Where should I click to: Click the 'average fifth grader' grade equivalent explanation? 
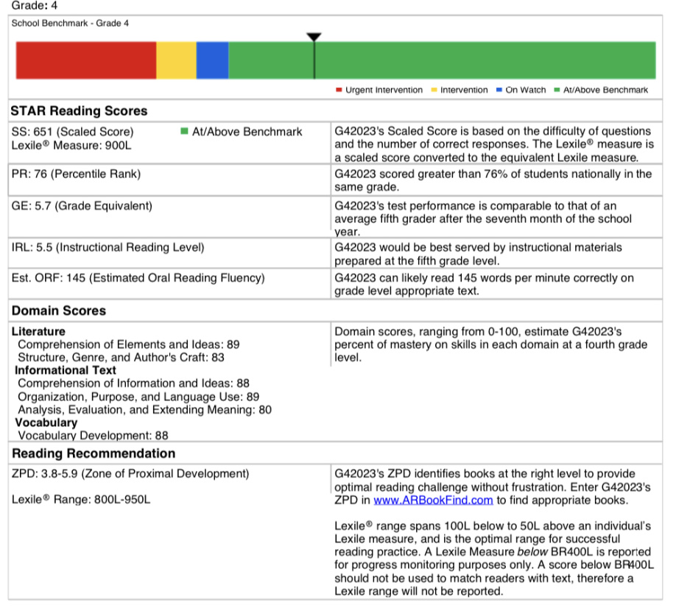483,219
